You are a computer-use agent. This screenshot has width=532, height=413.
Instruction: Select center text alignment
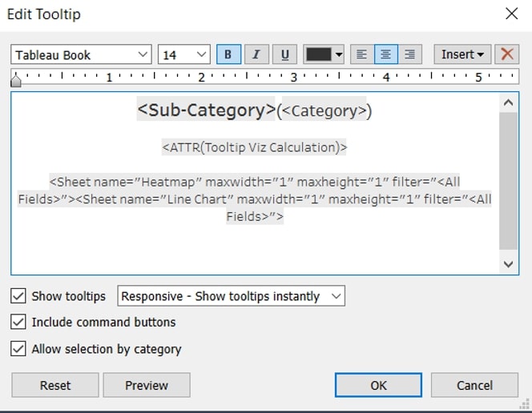[x=386, y=54]
